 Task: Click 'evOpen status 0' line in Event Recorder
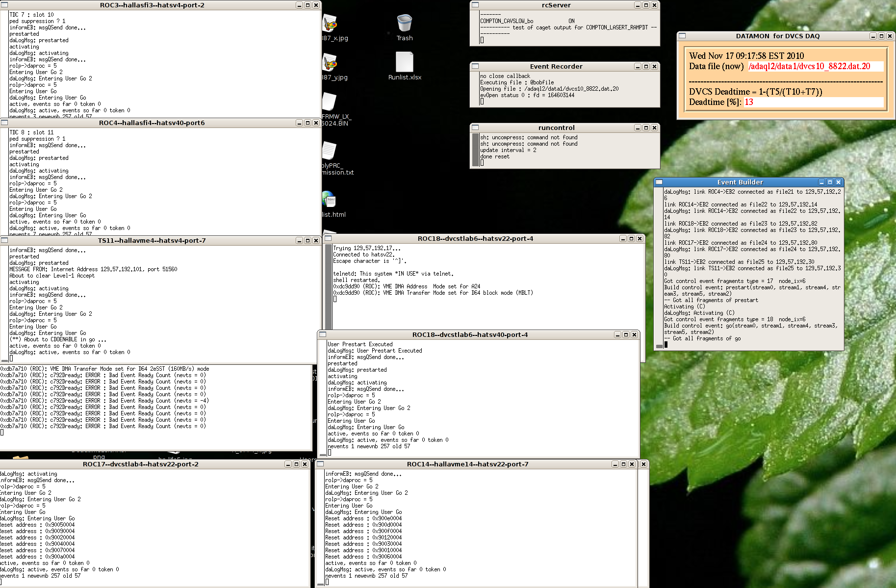[x=527, y=95]
